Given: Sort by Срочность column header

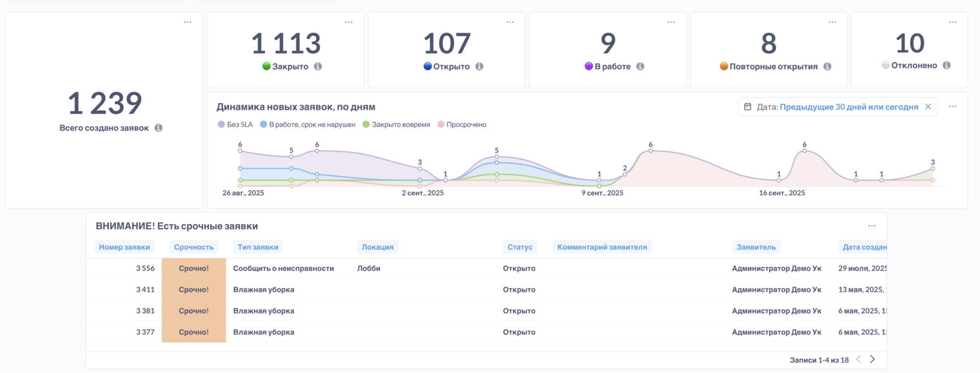Looking at the screenshot, I should click(x=194, y=247).
